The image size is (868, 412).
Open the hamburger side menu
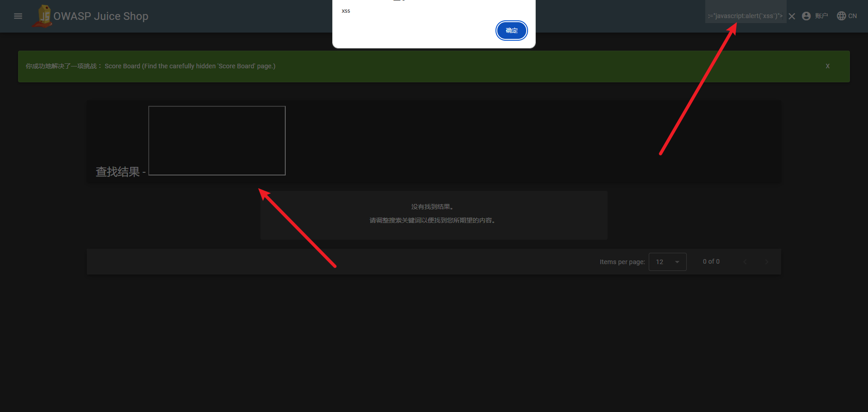coord(18,16)
